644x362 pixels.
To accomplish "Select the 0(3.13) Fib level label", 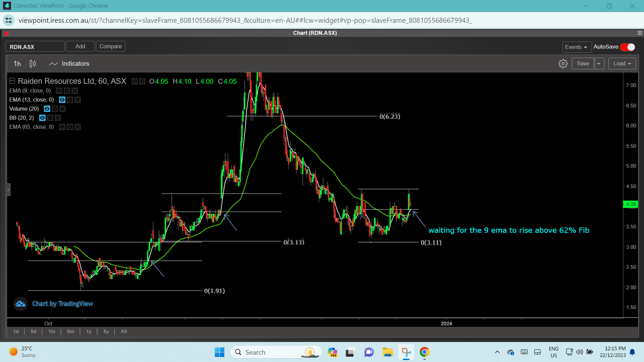I will (x=294, y=242).
